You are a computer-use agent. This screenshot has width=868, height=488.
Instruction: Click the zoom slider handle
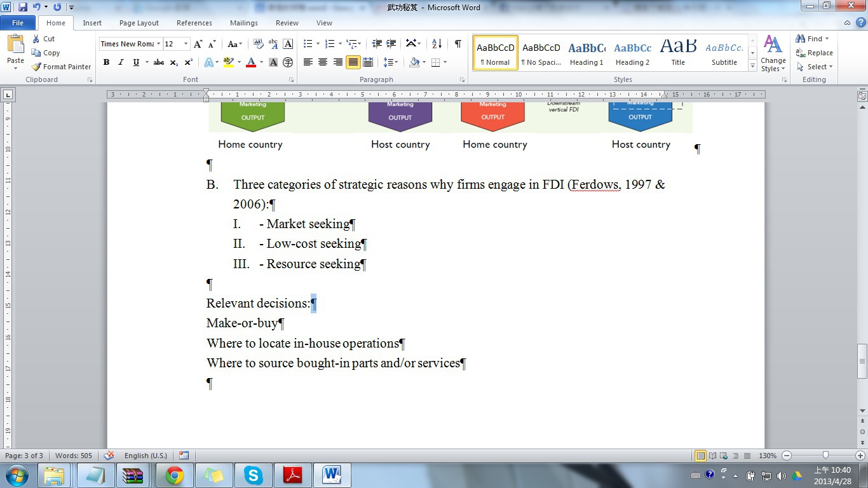coord(825,456)
